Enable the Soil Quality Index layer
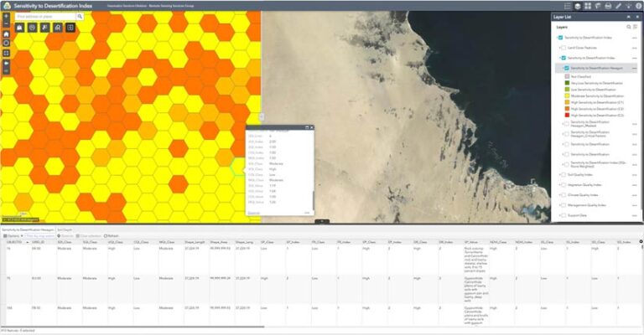The width and height of the screenshot is (644, 335). pos(563,175)
